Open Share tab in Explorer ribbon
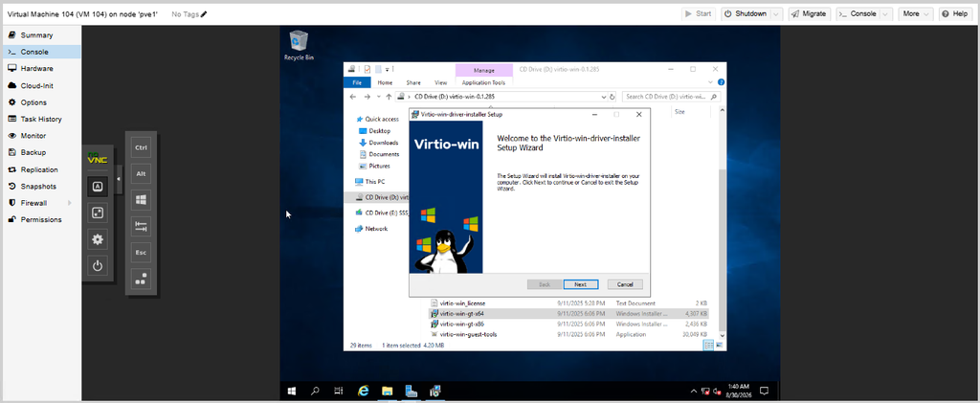The width and height of the screenshot is (980, 403). [413, 82]
